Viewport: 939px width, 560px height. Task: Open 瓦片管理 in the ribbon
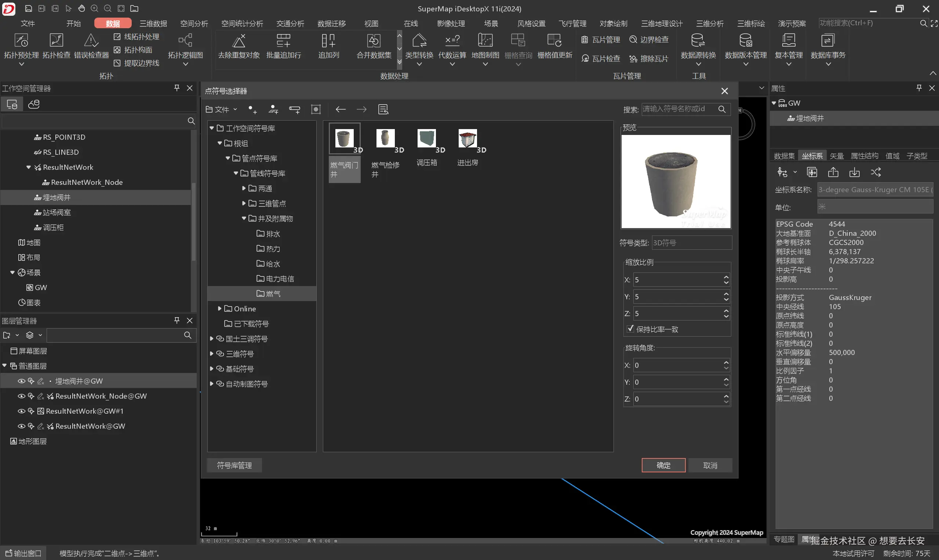[x=601, y=40]
